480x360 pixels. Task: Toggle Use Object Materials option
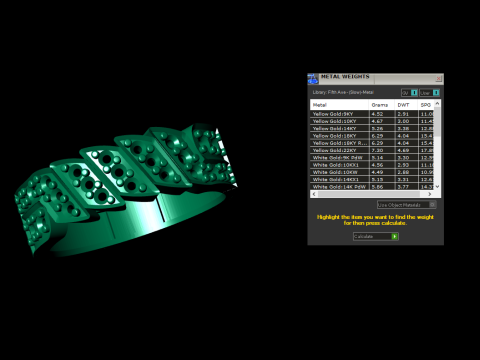pyautogui.click(x=406, y=205)
